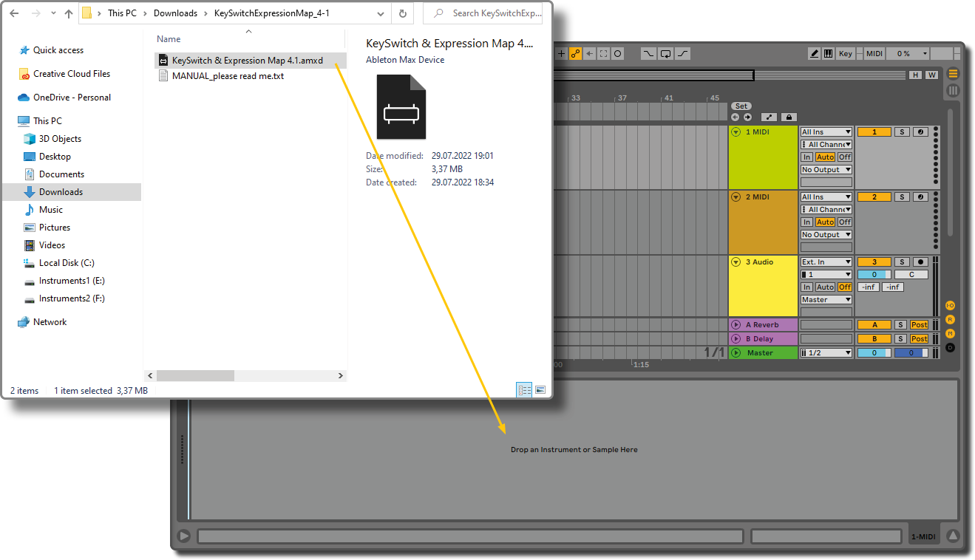Viewport: 975px width, 560px height.
Task: Solo the 1 MIDI track
Action: tap(901, 132)
